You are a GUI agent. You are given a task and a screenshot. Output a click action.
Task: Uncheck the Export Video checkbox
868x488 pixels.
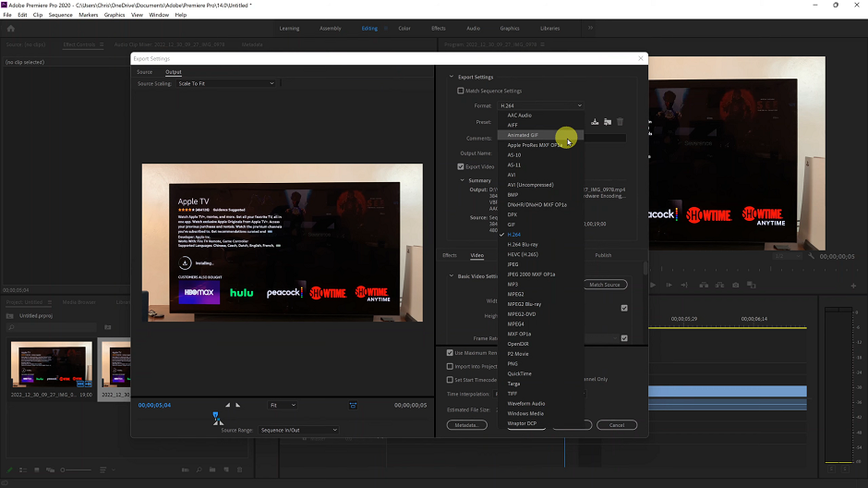[461, 166]
